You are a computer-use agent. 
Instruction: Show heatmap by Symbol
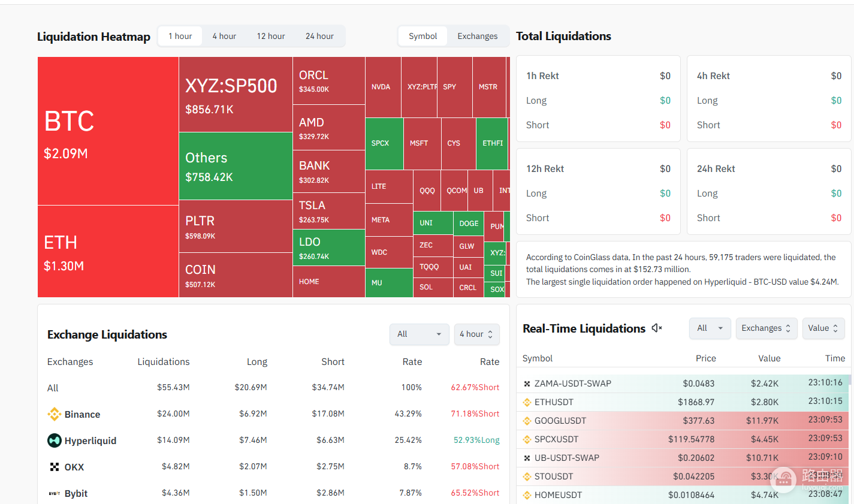point(423,36)
